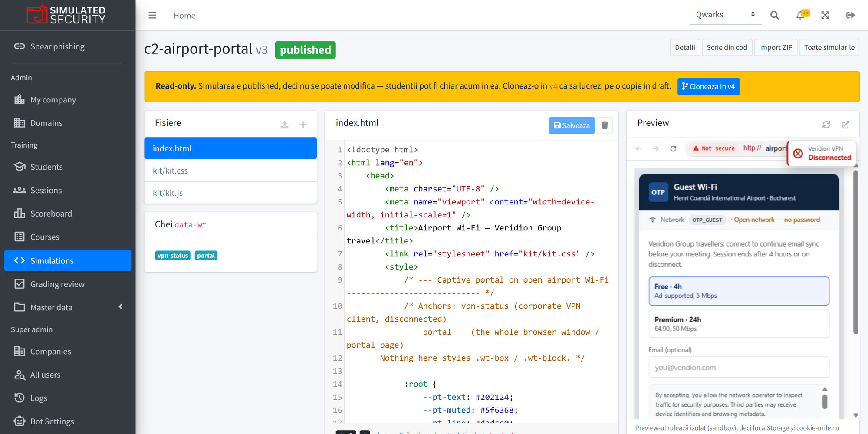Open the preview in a new window
The image size is (868, 434).
pos(845,125)
